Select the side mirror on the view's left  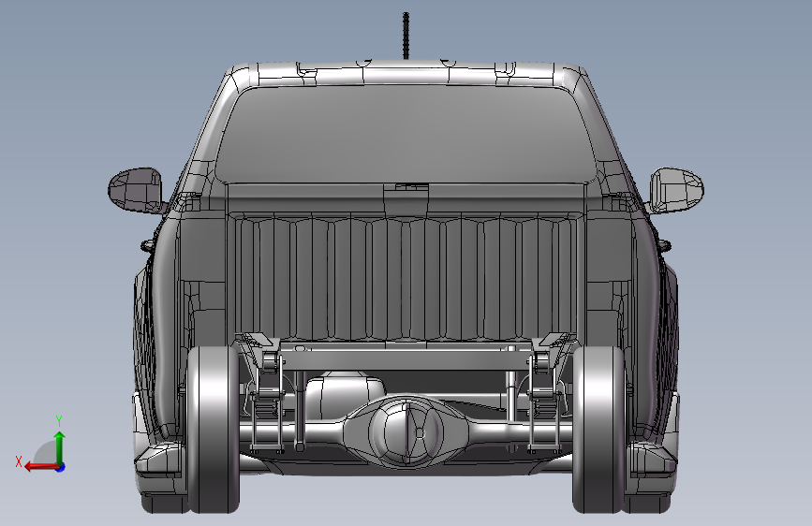137,190
